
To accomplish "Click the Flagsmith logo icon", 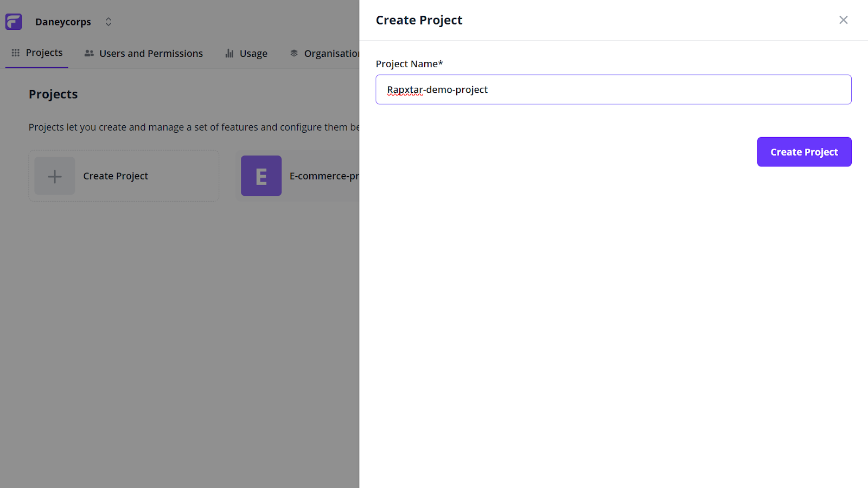I will (13, 21).
